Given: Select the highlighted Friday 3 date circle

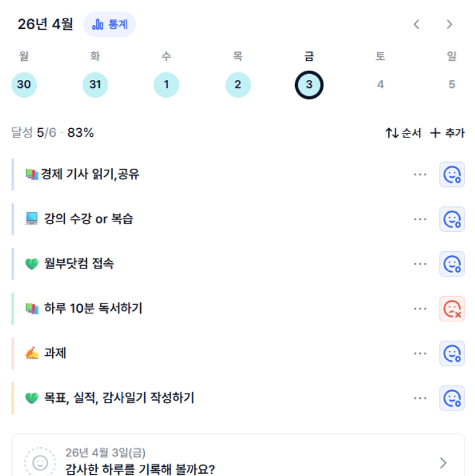Looking at the screenshot, I should 309,85.
